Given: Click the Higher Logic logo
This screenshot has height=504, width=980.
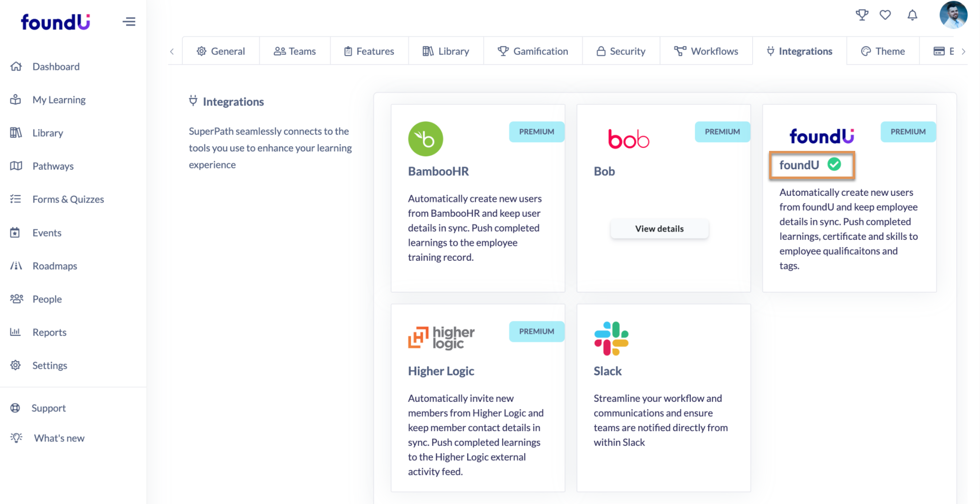Looking at the screenshot, I should click(441, 337).
